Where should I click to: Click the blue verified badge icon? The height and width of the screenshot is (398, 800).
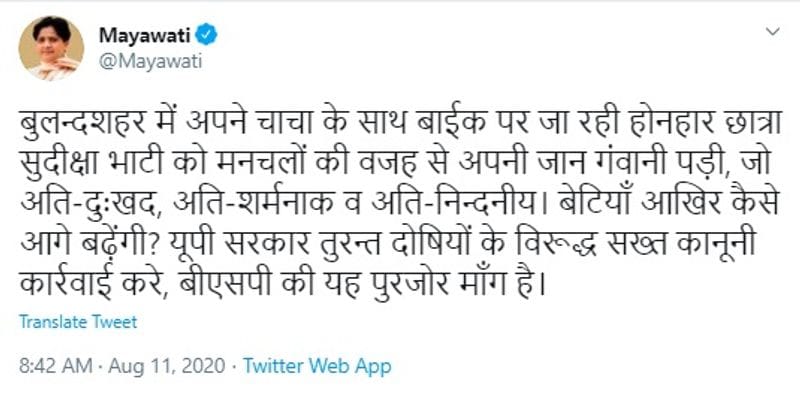point(208,35)
